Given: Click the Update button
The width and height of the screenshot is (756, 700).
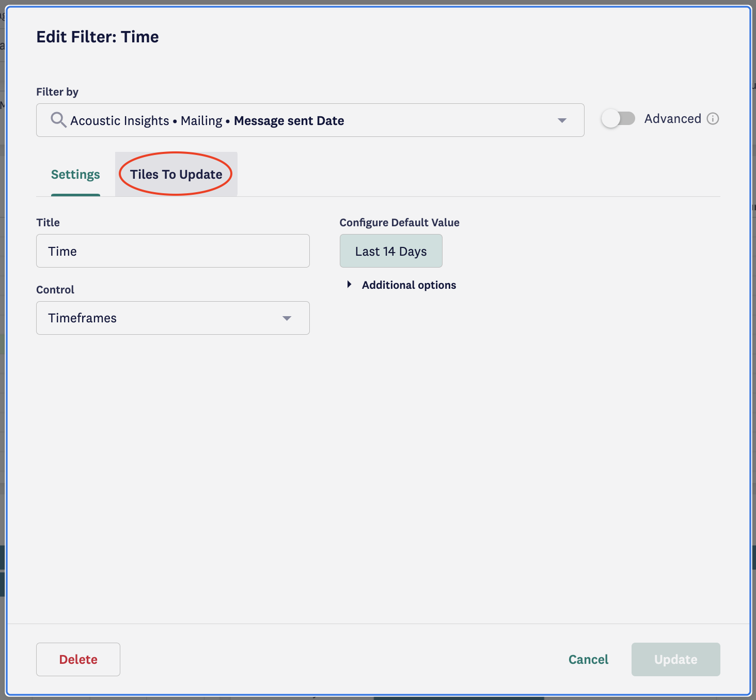Looking at the screenshot, I should tap(675, 659).
